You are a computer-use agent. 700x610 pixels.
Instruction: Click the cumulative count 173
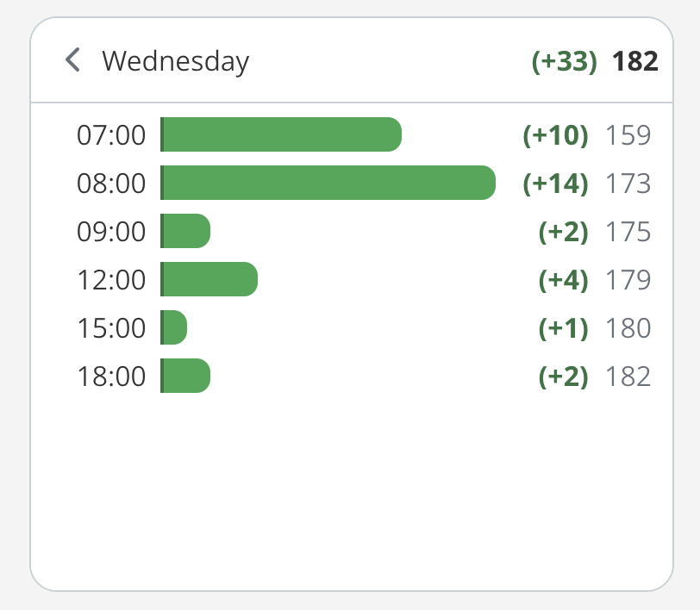[x=628, y=184]
